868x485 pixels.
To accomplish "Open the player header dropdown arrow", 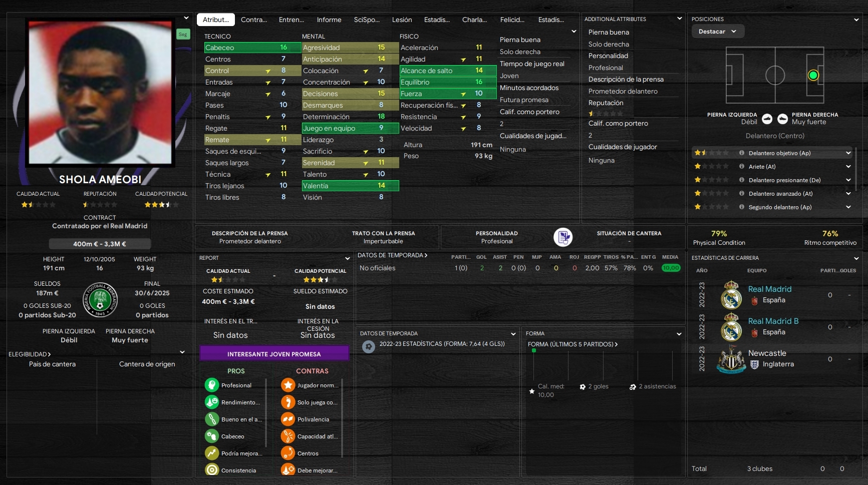I will (186, 18).
